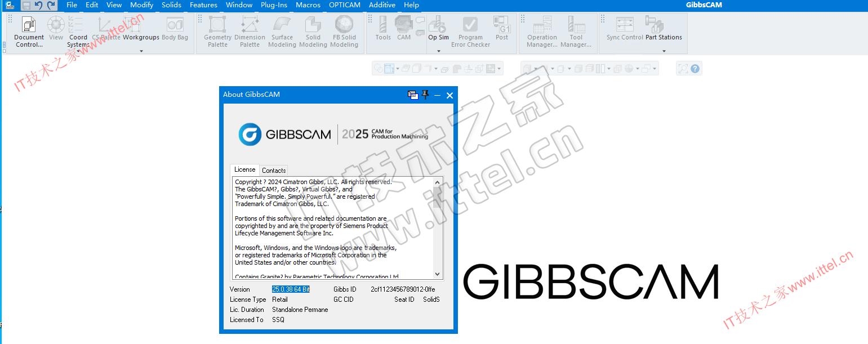The width and height of the screenshot is (868, 344).
Task: Open the Window menu
Action: point(239,5)
